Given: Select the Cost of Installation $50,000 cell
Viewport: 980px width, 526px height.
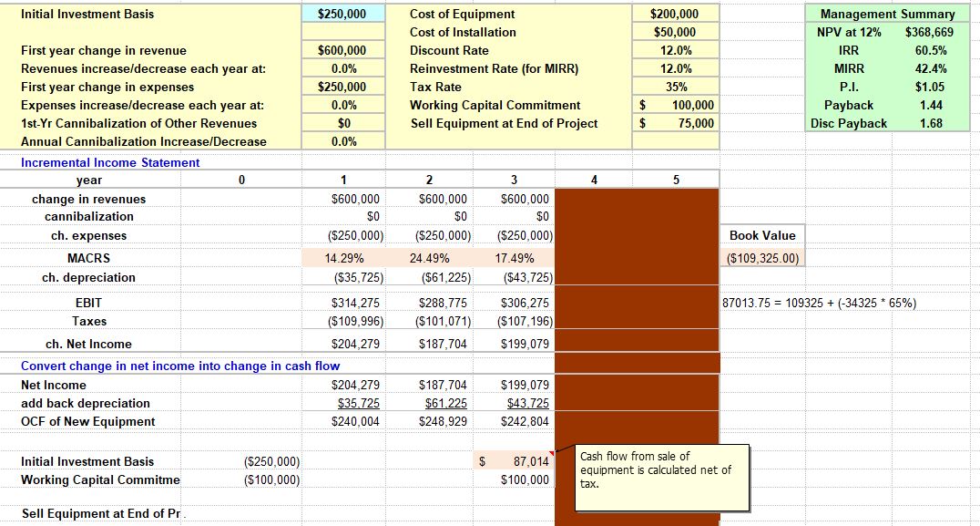Looking at the screenshot, I should tap(676, 32).
